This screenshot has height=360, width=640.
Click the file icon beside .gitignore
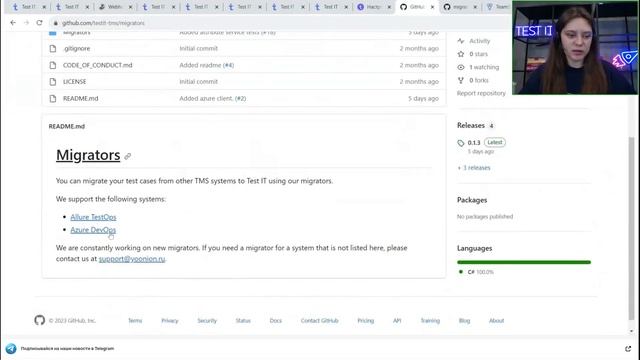pos(53,49)
